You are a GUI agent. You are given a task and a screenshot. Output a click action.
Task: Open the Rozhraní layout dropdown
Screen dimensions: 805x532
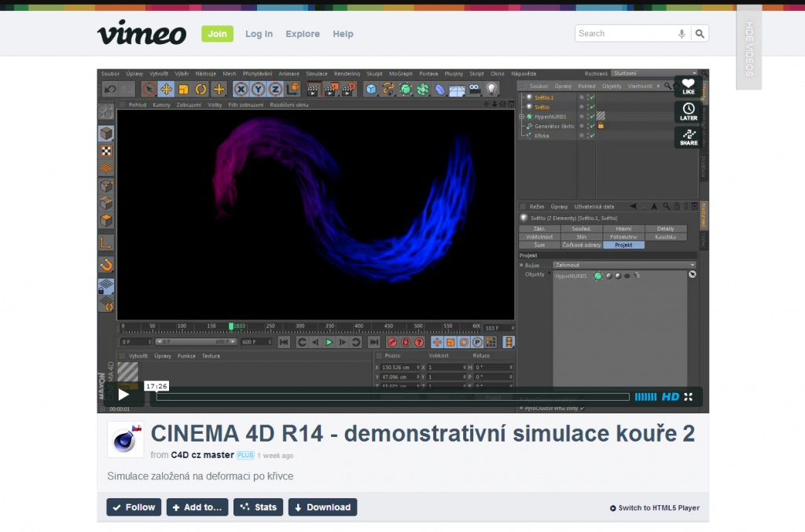(654, 73)
